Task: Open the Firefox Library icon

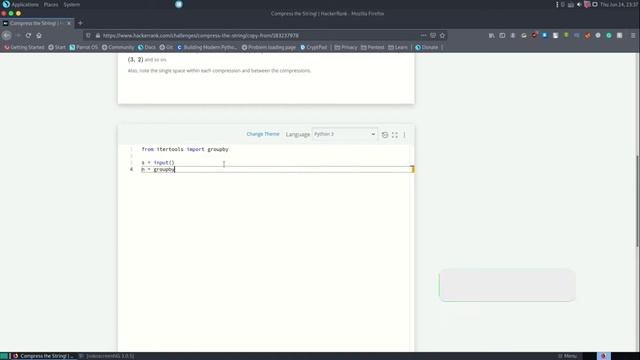Action: click(492, 36)
